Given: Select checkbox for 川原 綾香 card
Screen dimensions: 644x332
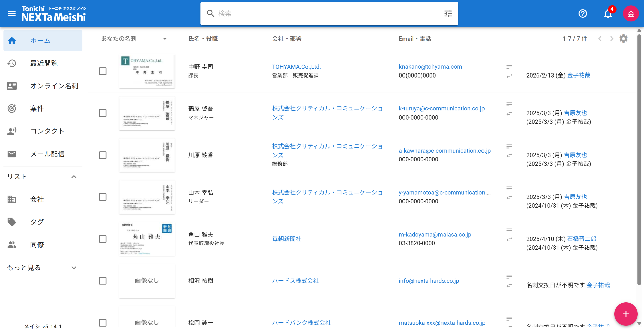Looking at the screenshot, I should tap(103, 155).
